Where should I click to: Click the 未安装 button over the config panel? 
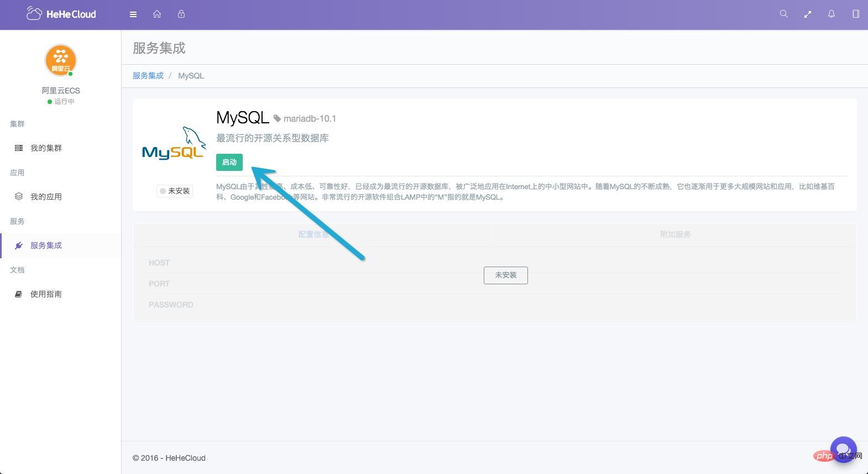coord(505,275)
